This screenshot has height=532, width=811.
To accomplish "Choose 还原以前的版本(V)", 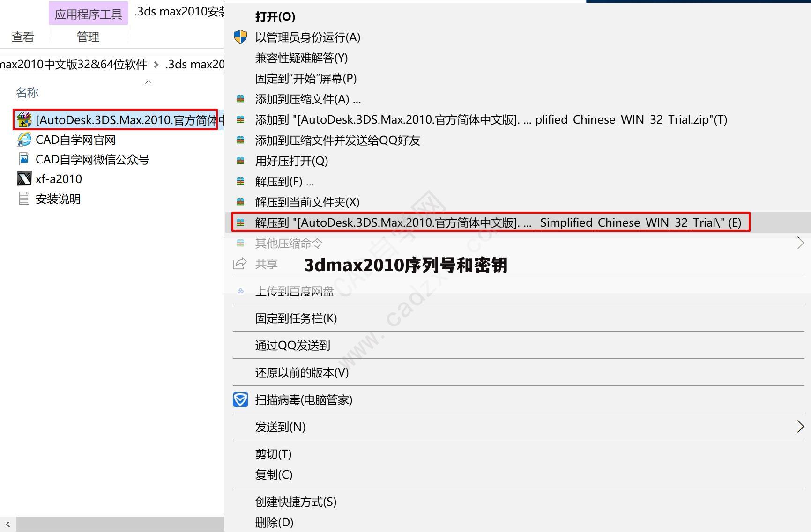I will 302,373.
